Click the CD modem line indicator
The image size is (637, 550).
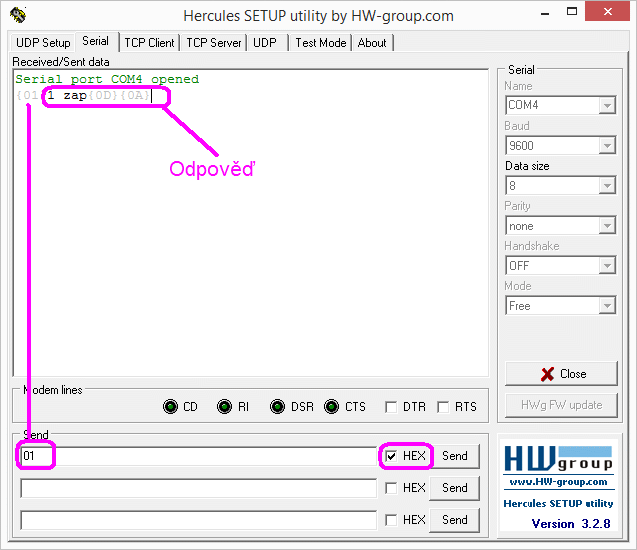[x=170, y=407]
